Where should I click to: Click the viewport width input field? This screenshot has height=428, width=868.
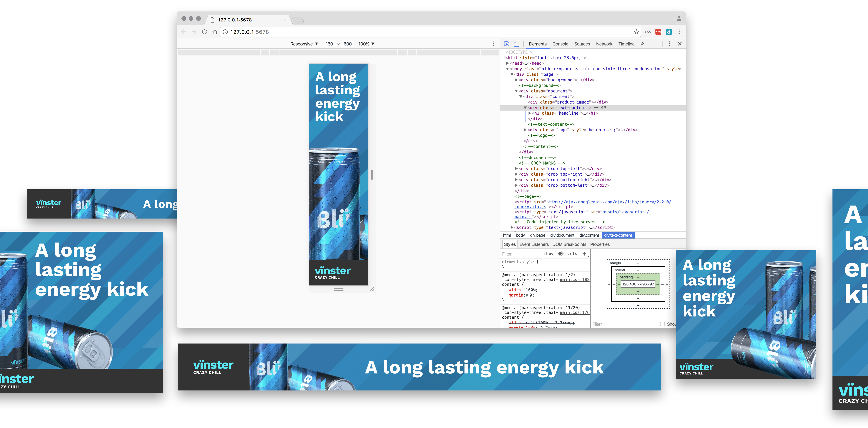point(329,44)
